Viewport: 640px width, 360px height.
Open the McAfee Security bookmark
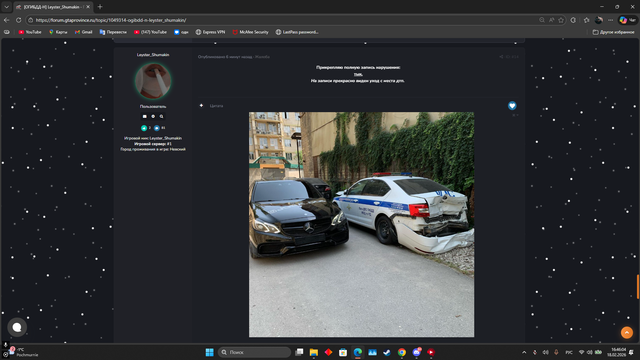coord(250,32)
